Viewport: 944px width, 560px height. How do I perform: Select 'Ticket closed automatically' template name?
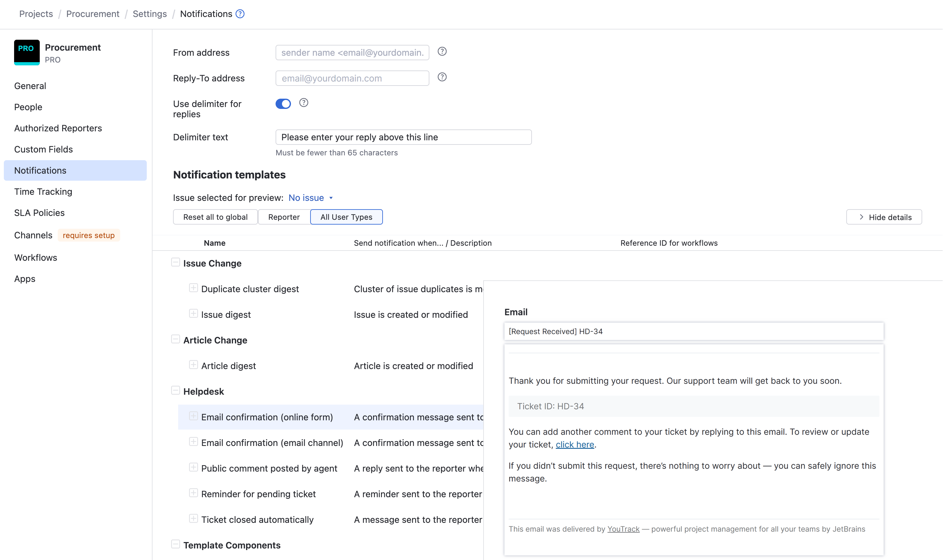[257, 520]
